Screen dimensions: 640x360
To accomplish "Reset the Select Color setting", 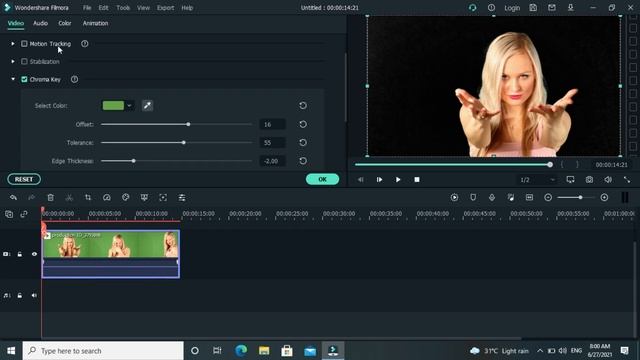I will [303, 106].
